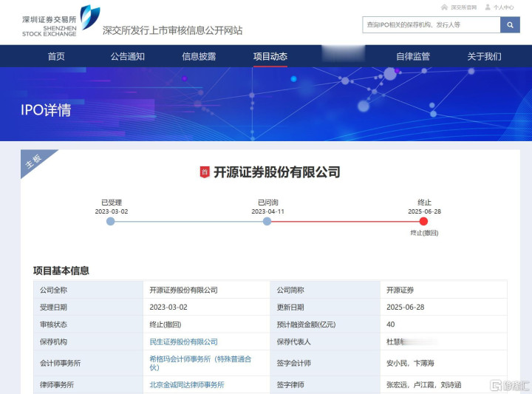Open the 自律监管 navigation tab

(x=413, y=56)
